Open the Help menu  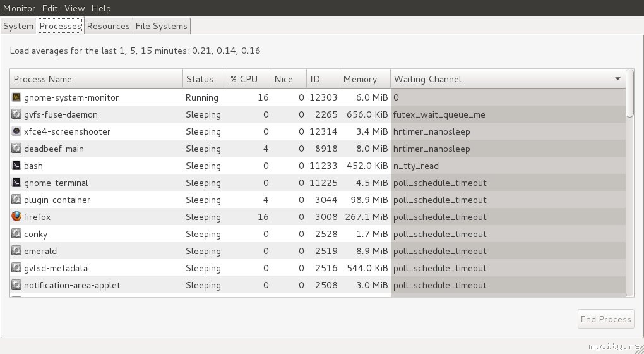coord(101,8)
